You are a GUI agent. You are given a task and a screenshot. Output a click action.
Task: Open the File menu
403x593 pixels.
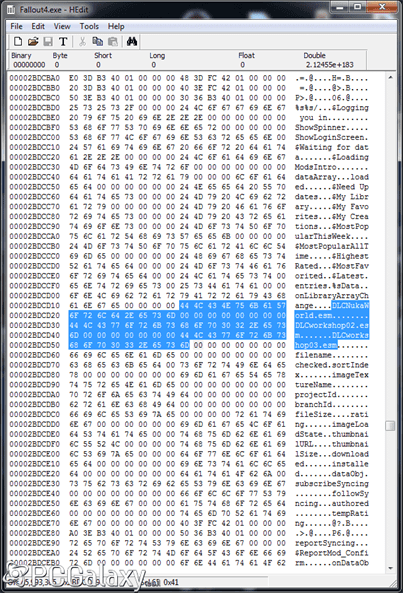(16, 26)
